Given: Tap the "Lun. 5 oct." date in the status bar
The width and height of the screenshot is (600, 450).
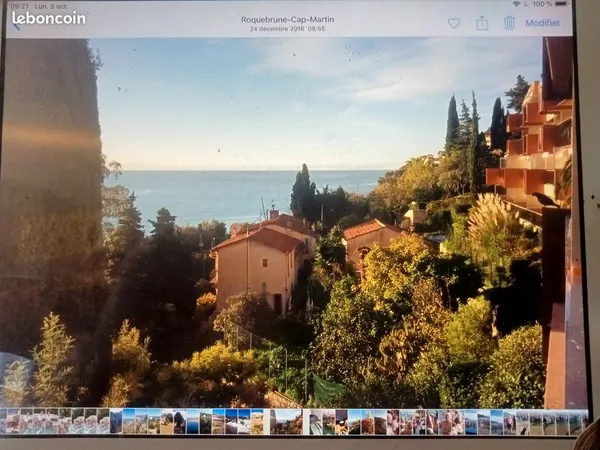Looking at the screenshot, I should [51, 6].
